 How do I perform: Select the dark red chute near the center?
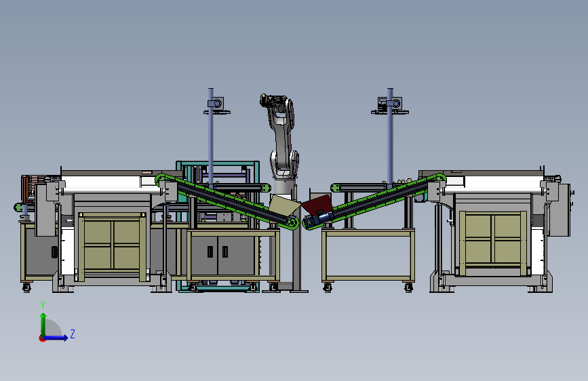[317, 204]
